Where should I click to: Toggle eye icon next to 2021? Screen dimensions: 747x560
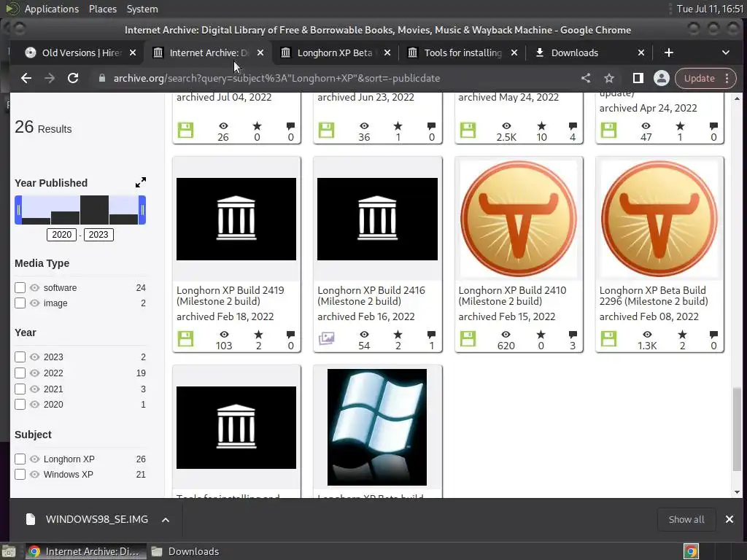pos(34,389)
